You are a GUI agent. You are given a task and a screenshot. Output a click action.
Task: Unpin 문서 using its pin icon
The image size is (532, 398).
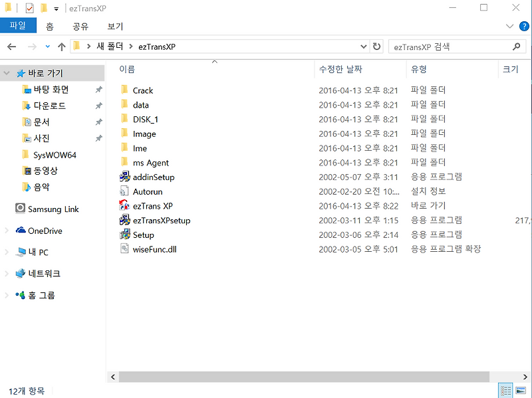click(x=98, y=122)
